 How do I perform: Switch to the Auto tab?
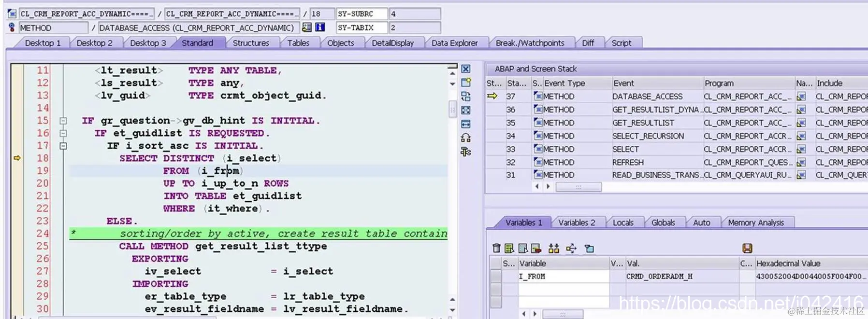point(702,222)
